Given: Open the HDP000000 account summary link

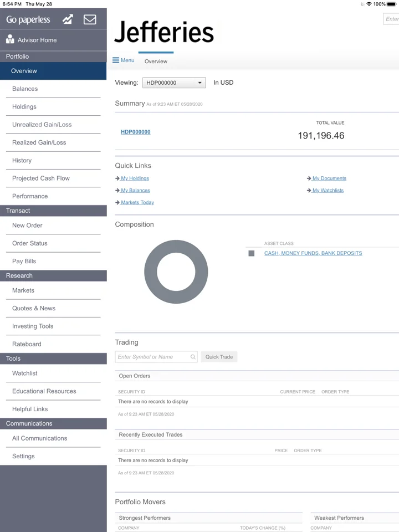Looking at the screenshot, I should (x=135, y=132).
